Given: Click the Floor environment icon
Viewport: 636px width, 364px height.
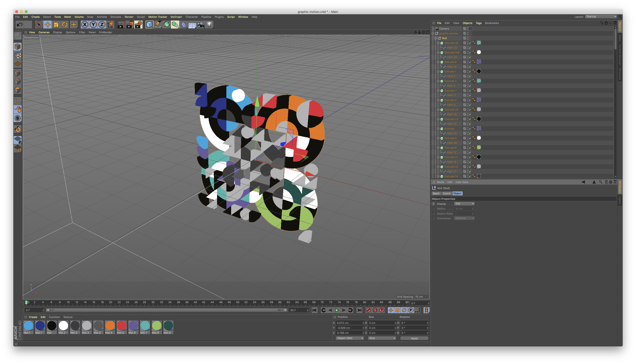Looking at the screenshot, I should tap(192, 25).
